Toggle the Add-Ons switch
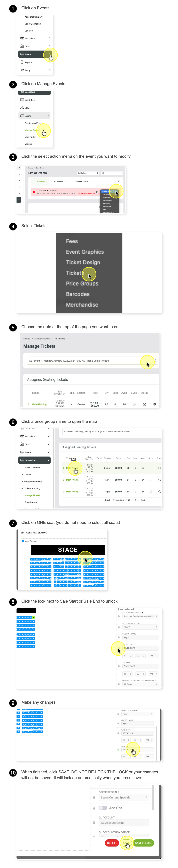This screenshot has height=868, width=178. (103, 808)
